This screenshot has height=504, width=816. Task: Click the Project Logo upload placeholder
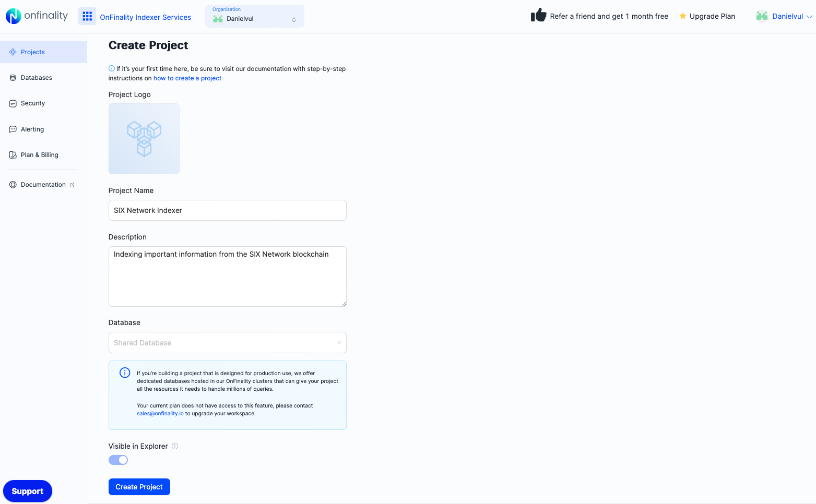[144, 139]
